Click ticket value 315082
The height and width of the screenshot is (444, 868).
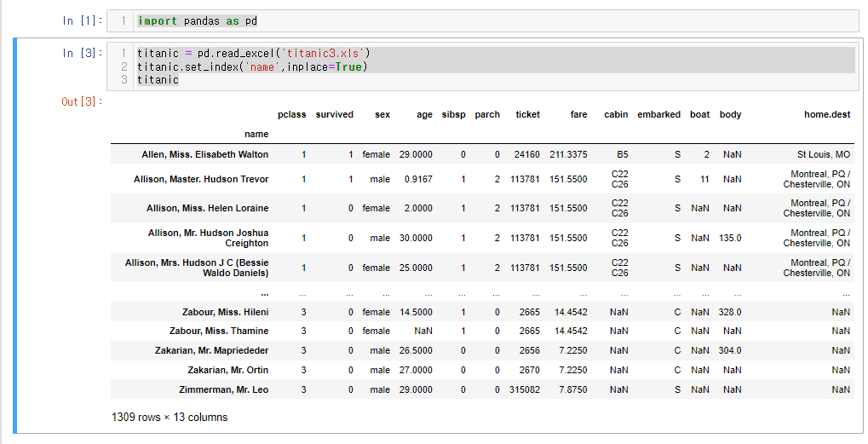(525, 389)
